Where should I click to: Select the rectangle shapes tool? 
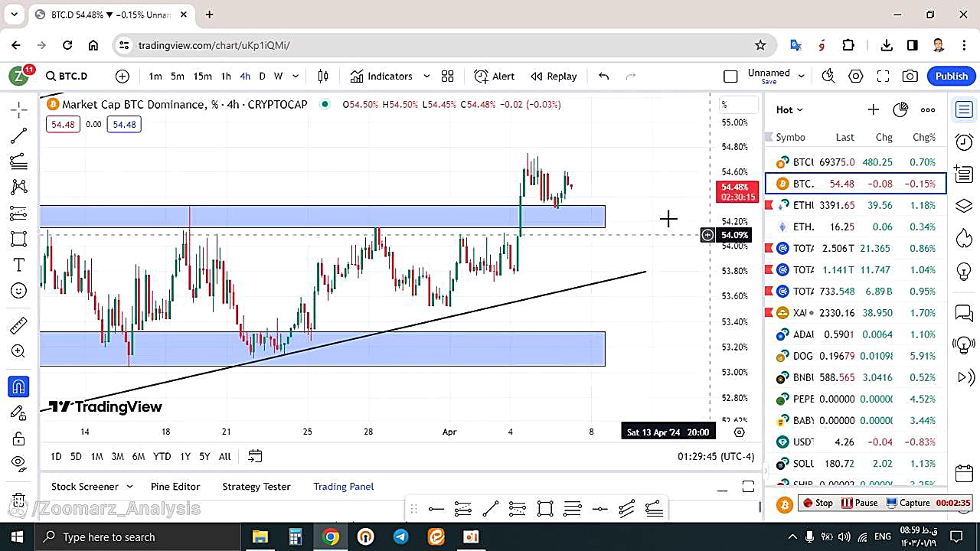pos(19,239)
